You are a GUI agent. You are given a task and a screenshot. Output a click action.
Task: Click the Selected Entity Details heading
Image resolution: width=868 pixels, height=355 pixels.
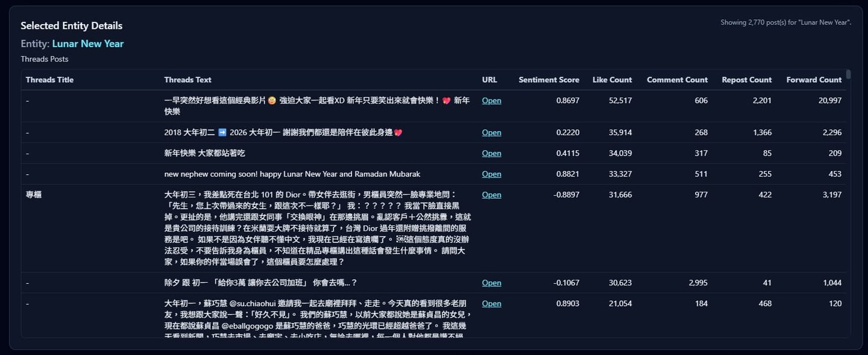coord(72,26)
